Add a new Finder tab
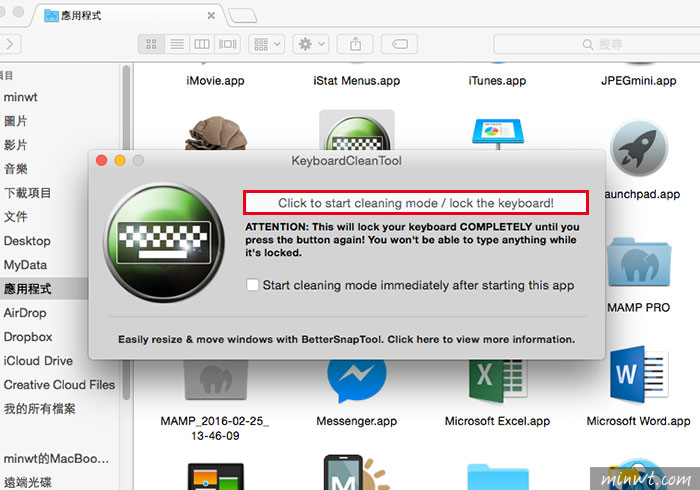Viewport: 700px width, 490px height. tap(242, 16)
